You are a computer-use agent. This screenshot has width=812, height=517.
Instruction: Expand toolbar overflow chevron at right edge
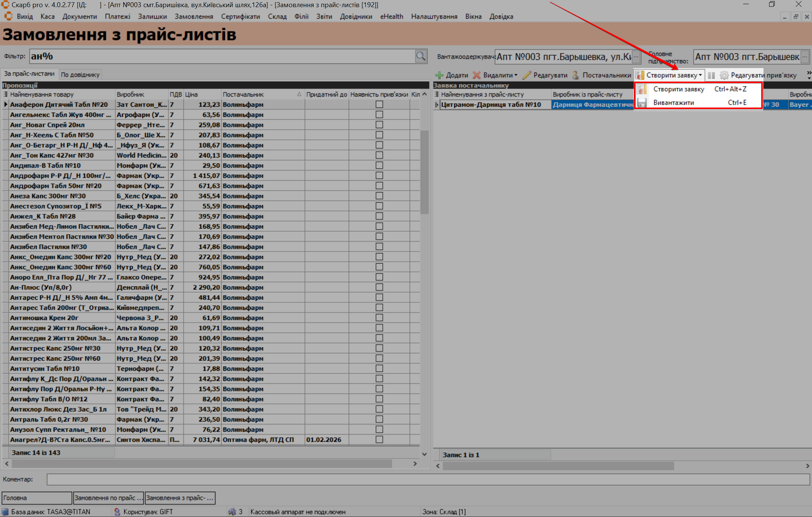click(x=809, y=74)
